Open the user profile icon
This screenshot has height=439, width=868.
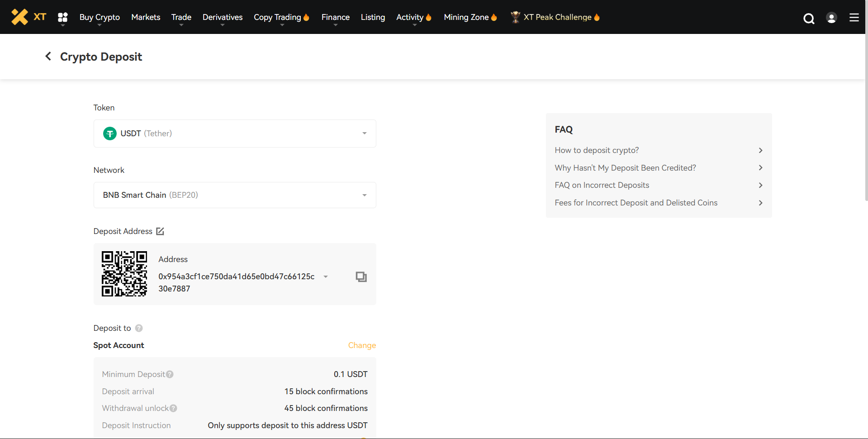[x=831, y=18]
